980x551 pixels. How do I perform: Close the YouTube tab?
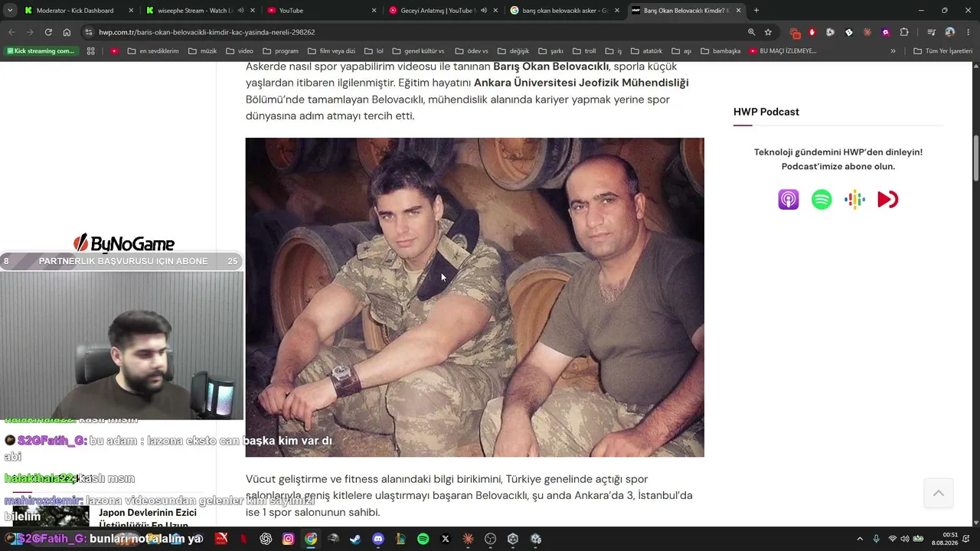click(x=374, y=11)
